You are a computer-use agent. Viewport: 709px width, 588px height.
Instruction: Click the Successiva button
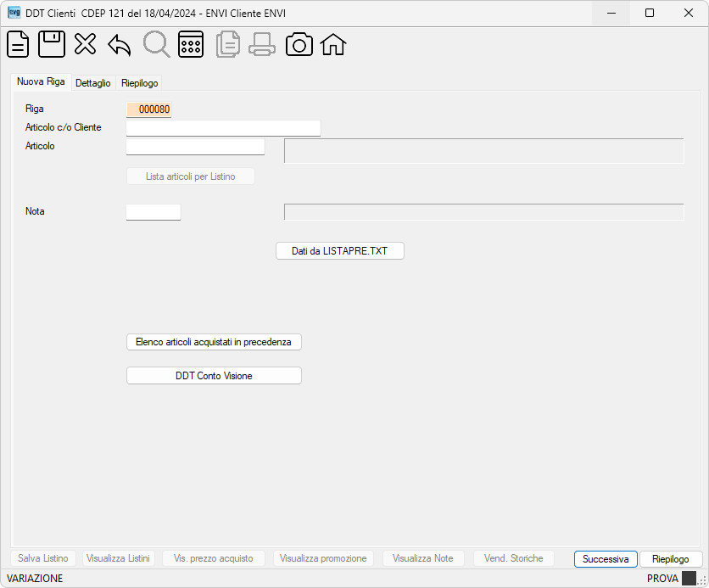[x=606, y=559]
